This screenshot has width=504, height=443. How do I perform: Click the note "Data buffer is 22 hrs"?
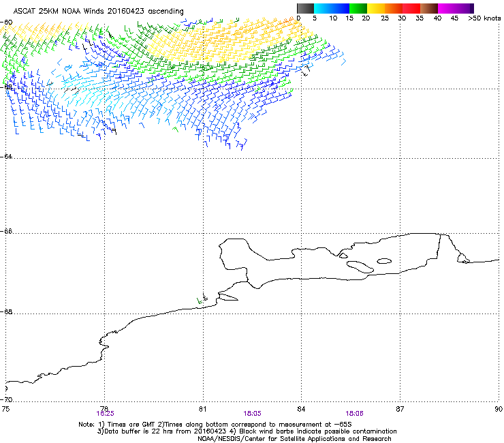(139, 431)
